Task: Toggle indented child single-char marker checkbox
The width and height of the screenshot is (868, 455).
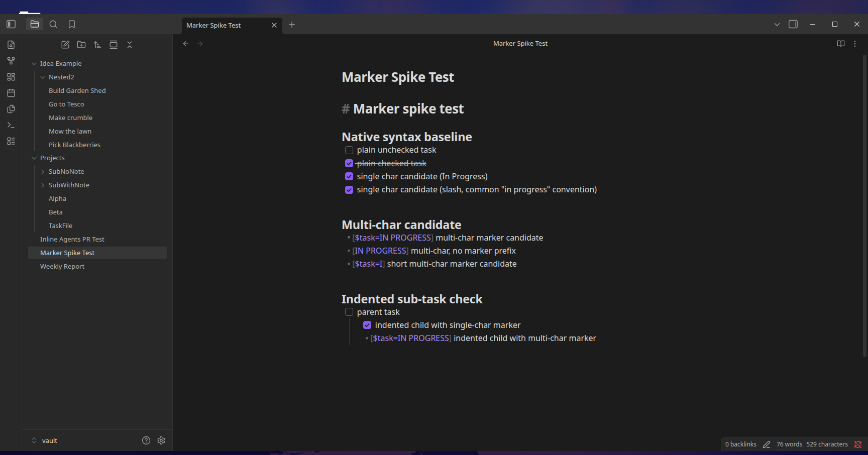Action: coord(367,325)
